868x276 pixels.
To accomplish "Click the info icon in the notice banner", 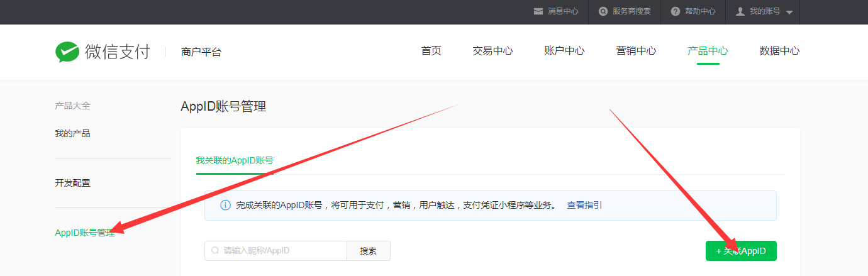I will pos(225,206).
